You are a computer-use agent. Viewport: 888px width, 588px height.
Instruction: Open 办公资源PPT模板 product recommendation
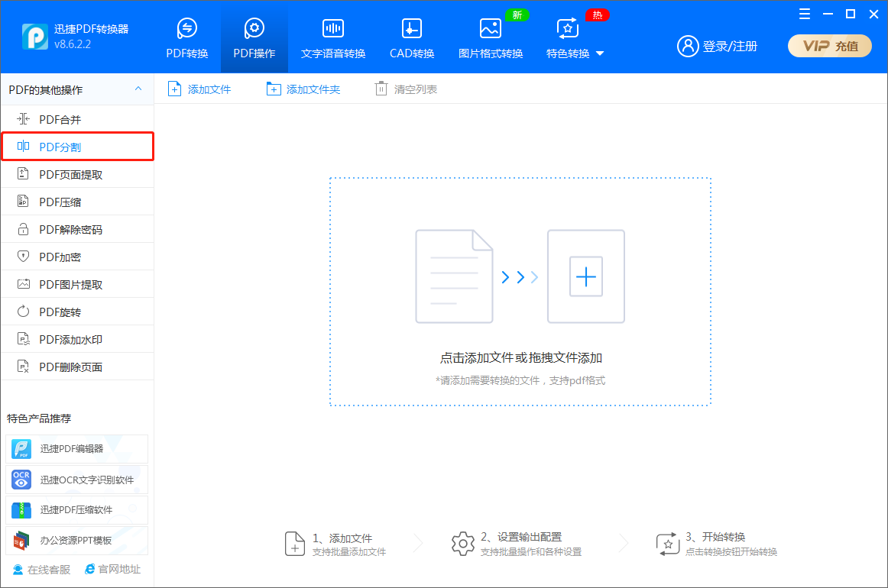77,541
